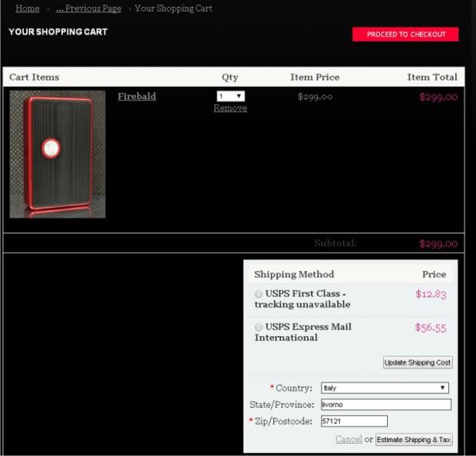Click the Your Shopping Cart page heading
The image size is (476, 456).
(58, 32)
